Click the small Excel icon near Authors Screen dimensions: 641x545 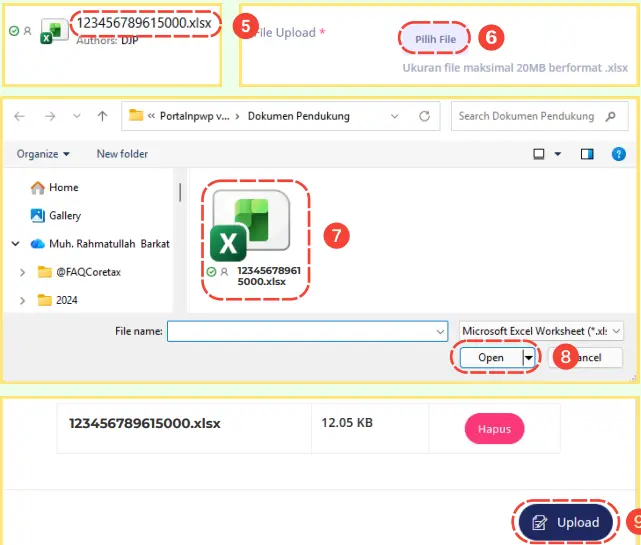54,31
